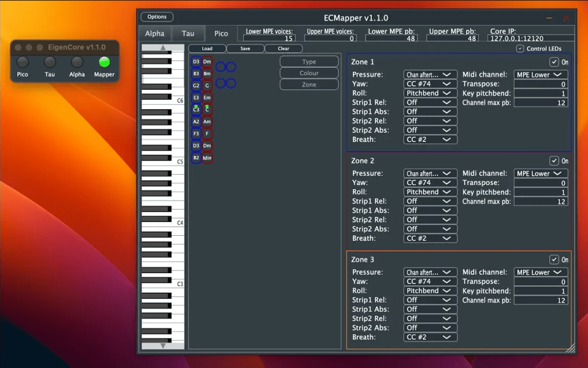Switch to the Tau tab
The width and height of the screenshot is (588, 368).
(188, 33)
